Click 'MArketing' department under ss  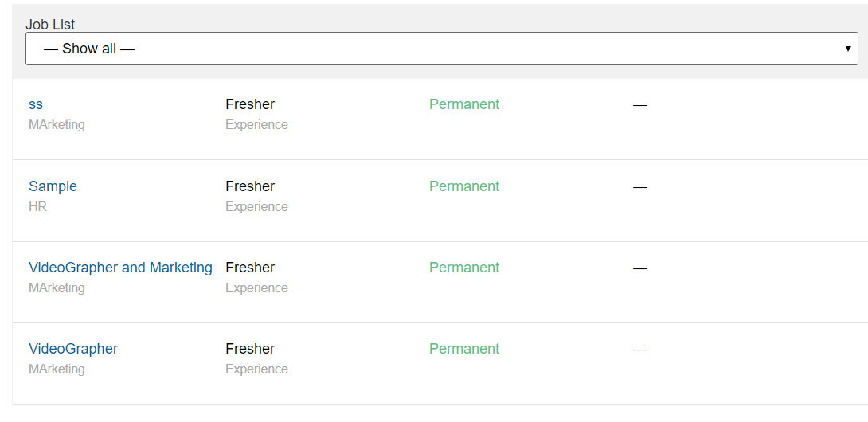click(57, 125)
